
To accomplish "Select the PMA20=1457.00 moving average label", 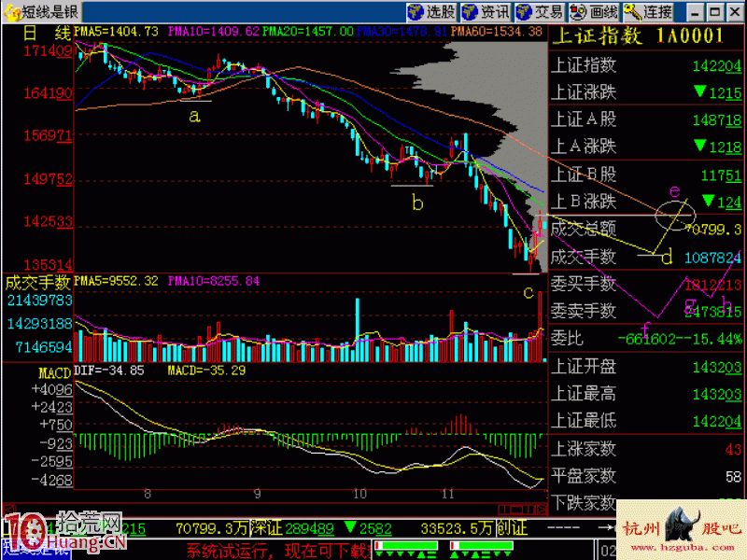I will [x=308, y=32].
